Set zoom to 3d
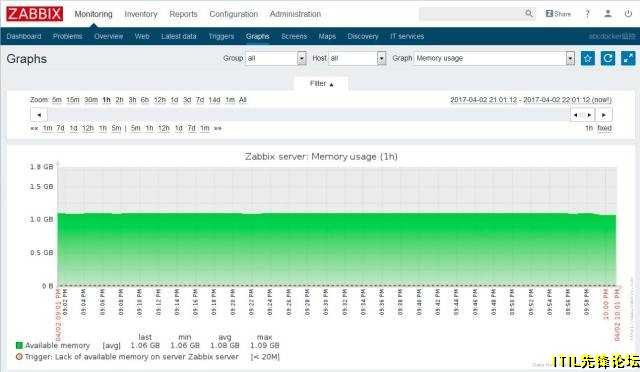 tap(187, 100)
